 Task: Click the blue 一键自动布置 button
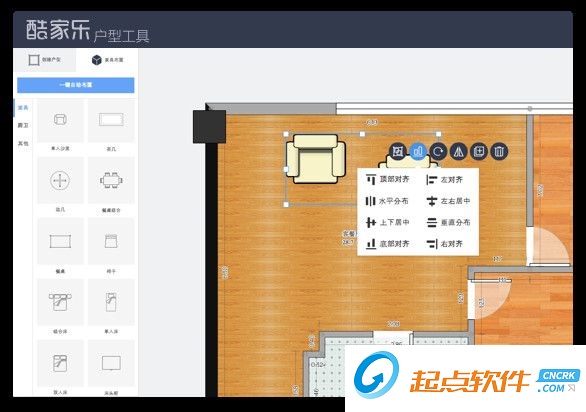pyautogui.click(x=75, y=85)
